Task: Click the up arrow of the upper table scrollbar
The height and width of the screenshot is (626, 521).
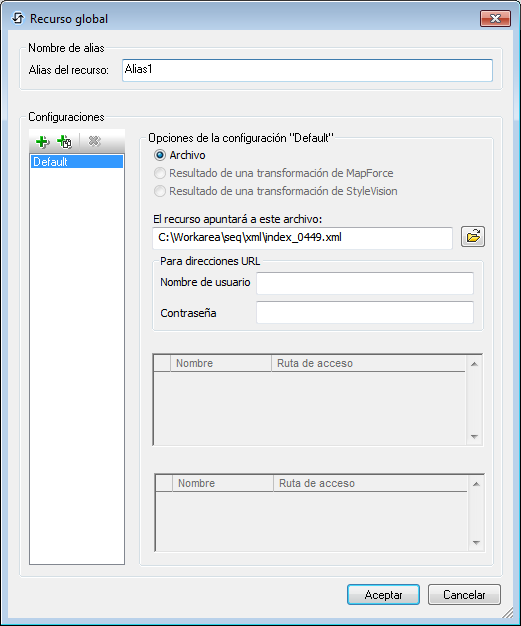Action: (474, 364)
